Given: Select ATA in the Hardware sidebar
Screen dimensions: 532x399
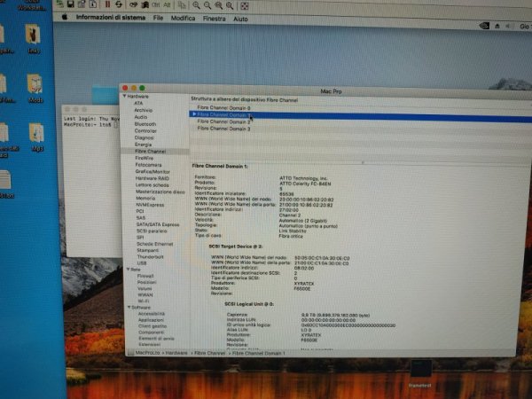Looking at the screenshot, I should (138, 103).
